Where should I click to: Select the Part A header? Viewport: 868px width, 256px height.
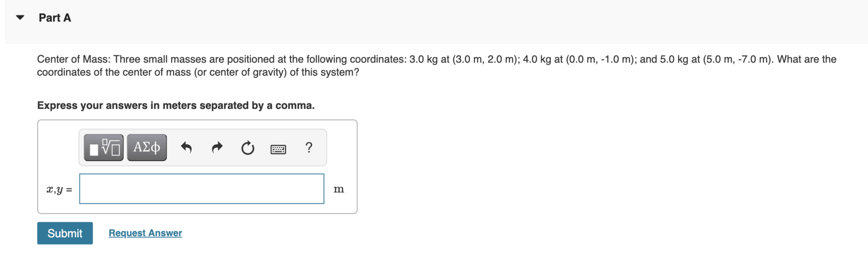(55, 17)
